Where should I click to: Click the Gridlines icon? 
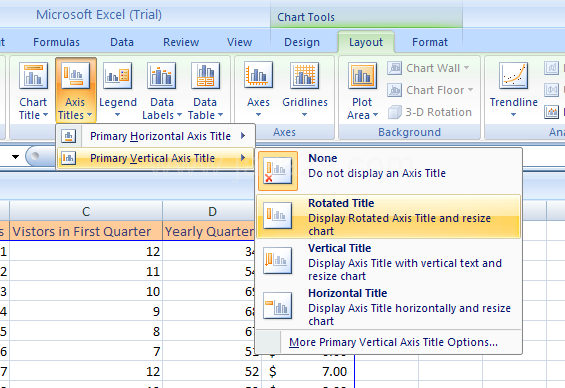click(304, 75)
